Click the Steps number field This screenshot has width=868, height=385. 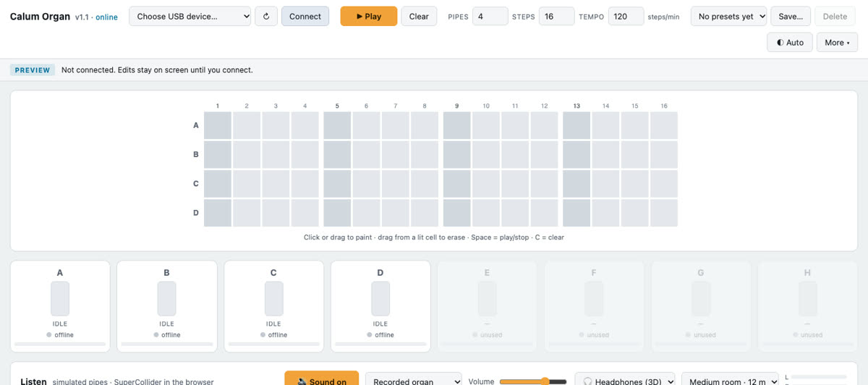[x=557, y=16]
